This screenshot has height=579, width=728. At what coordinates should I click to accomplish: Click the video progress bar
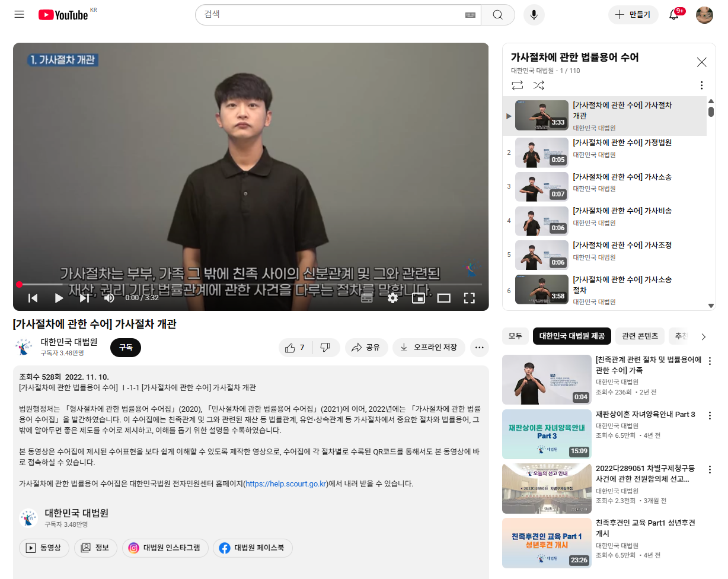click(249, 284)
